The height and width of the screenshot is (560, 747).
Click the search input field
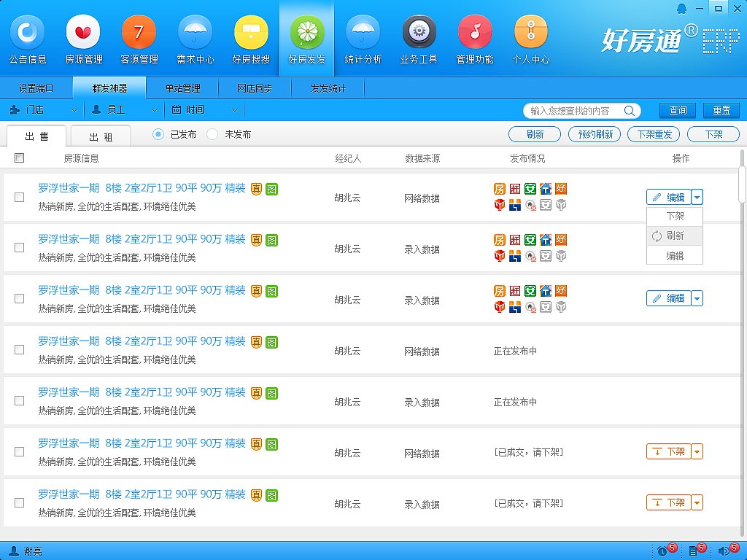(573, 111)
